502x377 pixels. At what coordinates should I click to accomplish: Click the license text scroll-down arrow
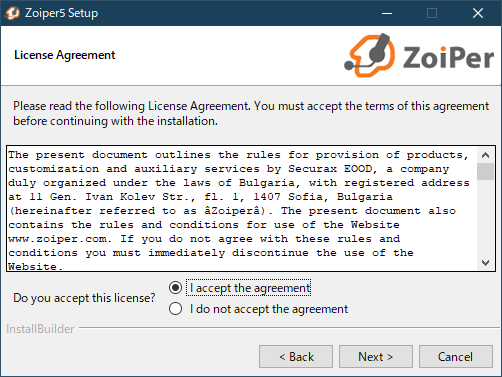[485, 263]
